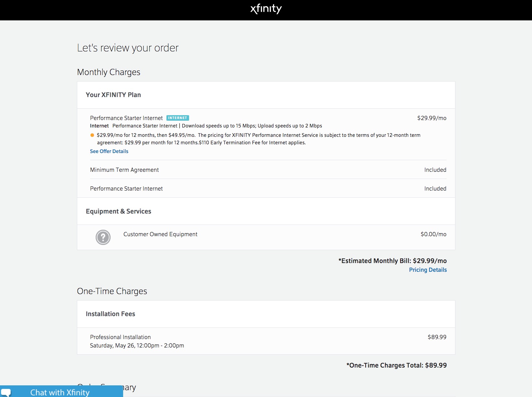Click the $0.00/mo equipment price
Screen dimensions: 532x397
point(433,234)
